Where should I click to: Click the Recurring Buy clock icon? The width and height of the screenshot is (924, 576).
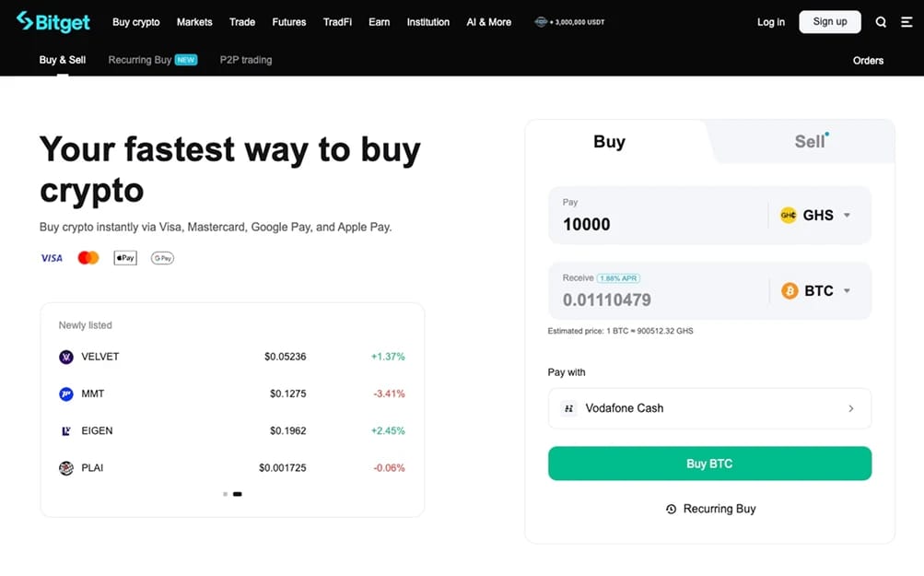click(671, 509)
